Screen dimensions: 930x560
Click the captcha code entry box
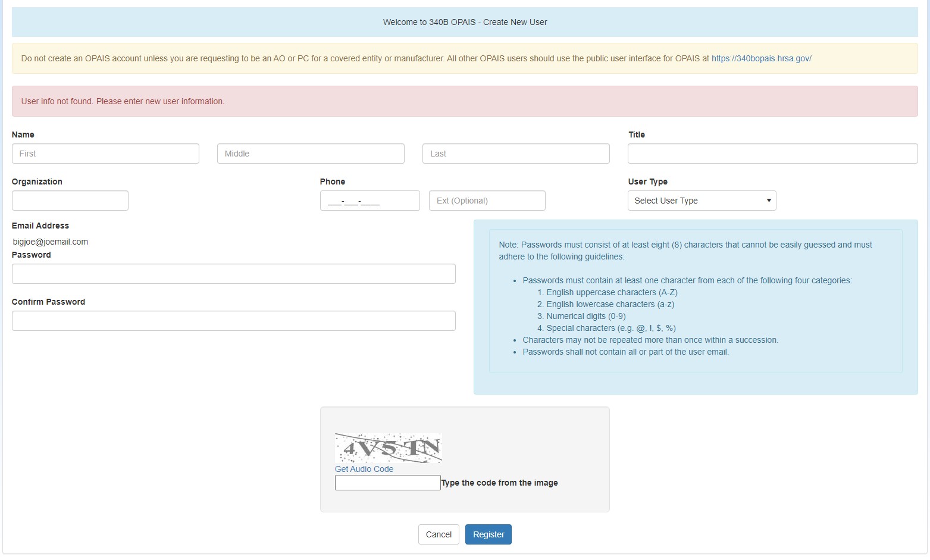click(x=388, y=483)
